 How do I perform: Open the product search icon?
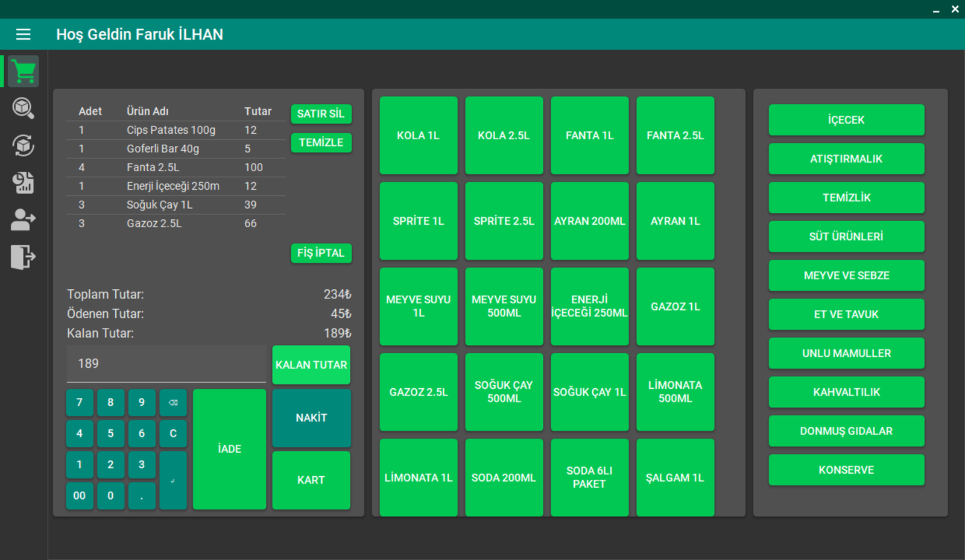[x=24, y=109]
